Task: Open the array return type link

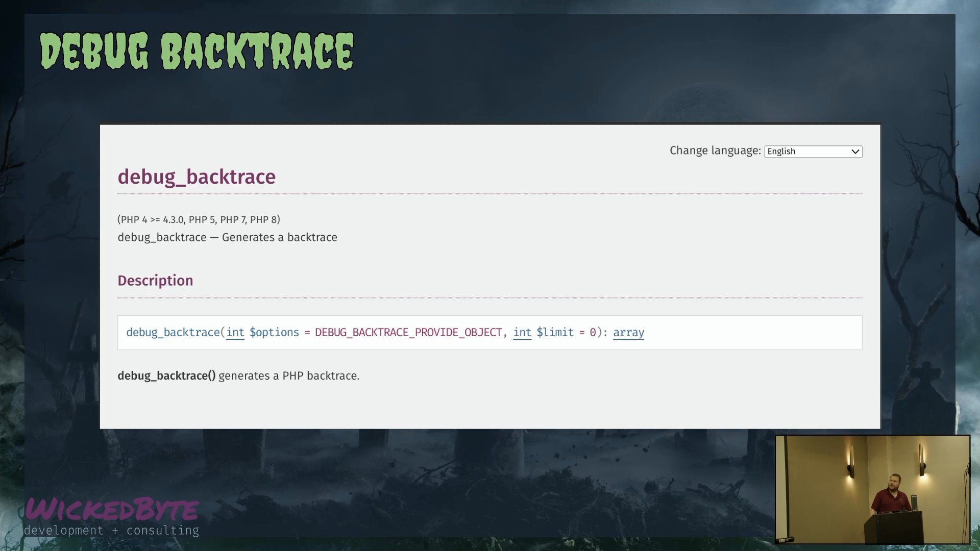Action: click(628, 333)
